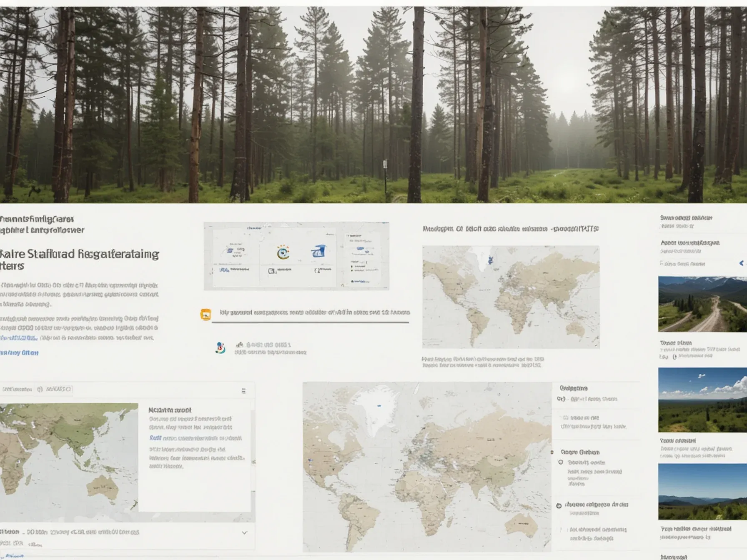747x560 pixels.
Task: Select the first radio option beside the large map
Action: (561, 462)
